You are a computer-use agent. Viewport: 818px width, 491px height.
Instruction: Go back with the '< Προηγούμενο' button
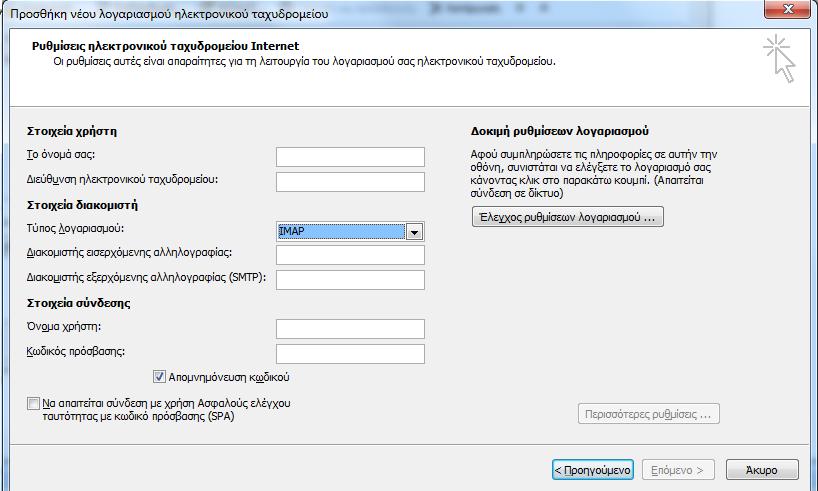593,470
